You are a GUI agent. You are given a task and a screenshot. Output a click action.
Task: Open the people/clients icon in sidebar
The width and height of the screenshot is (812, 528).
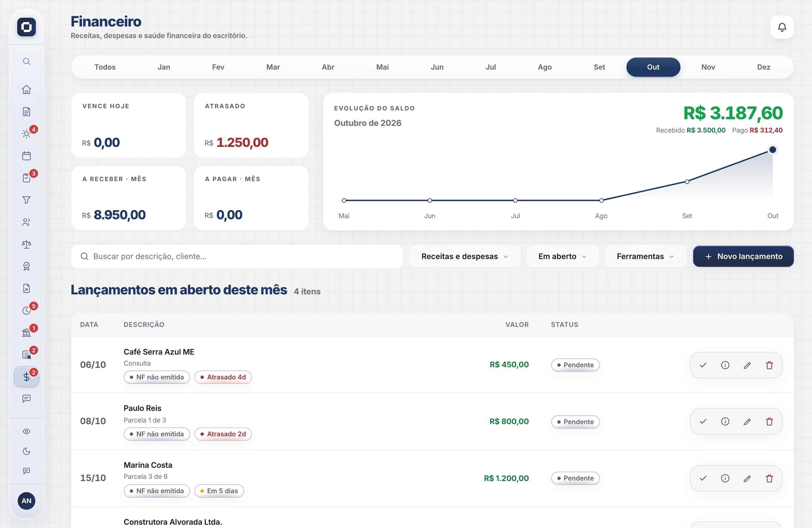[x=26, y=222]
